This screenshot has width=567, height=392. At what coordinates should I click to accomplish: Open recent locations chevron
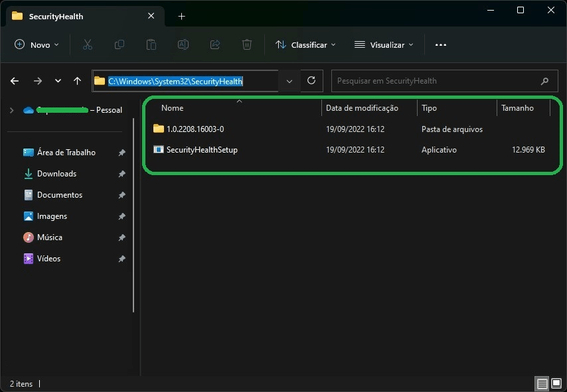pos(58,81)
